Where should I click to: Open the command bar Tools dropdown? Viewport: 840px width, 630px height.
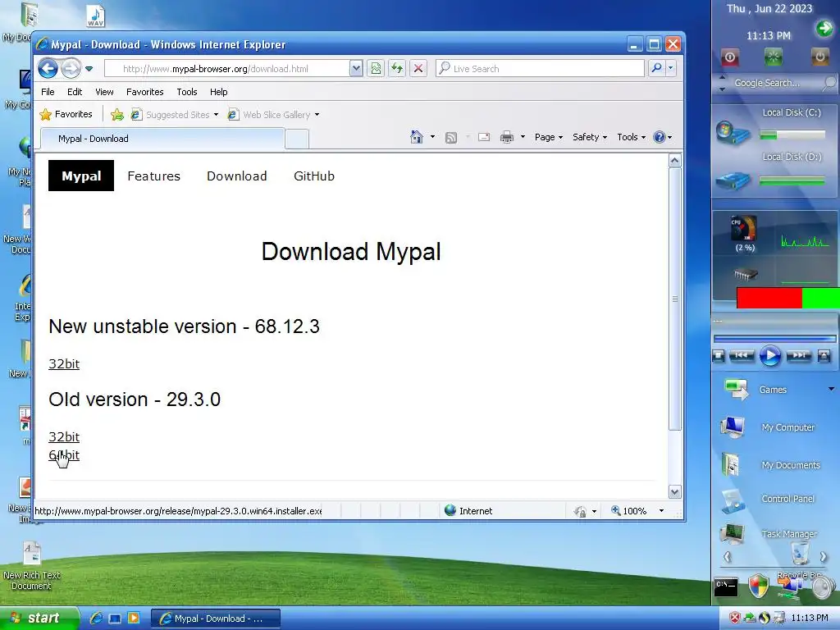pyautogui.click(x=631, y=137)
